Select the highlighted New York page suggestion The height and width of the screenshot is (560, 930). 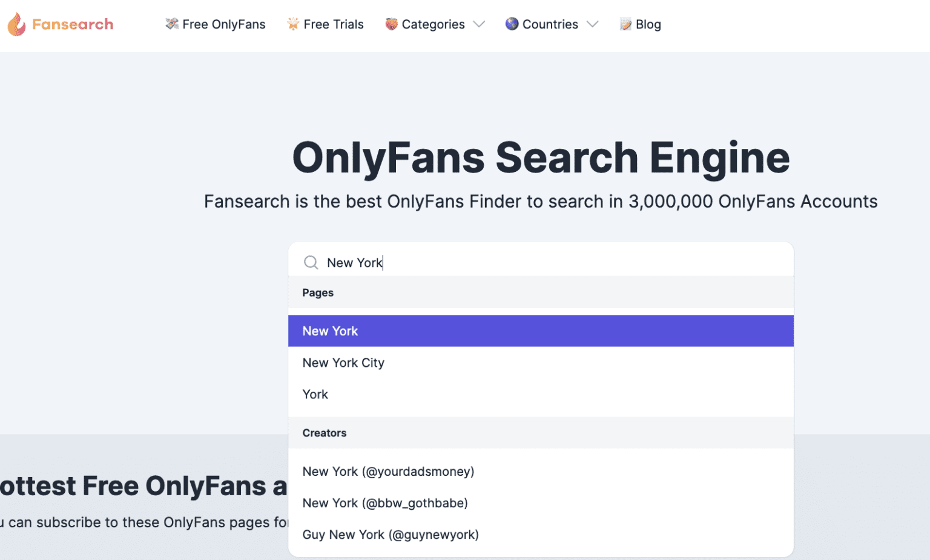click(x=540, y=331)
